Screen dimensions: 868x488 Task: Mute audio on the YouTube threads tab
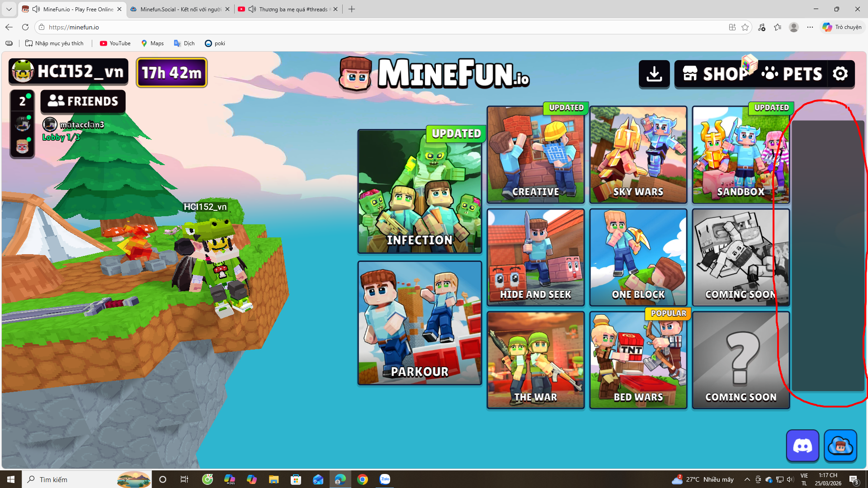(252, 9)
